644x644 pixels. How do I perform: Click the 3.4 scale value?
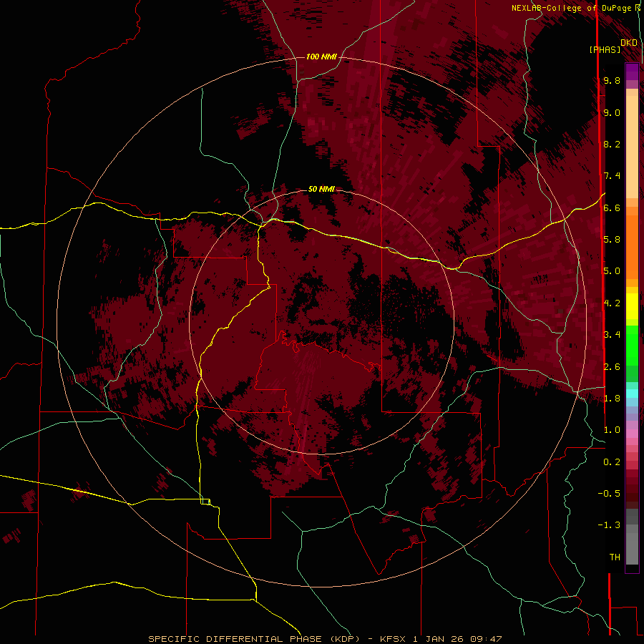coord(612,335)
